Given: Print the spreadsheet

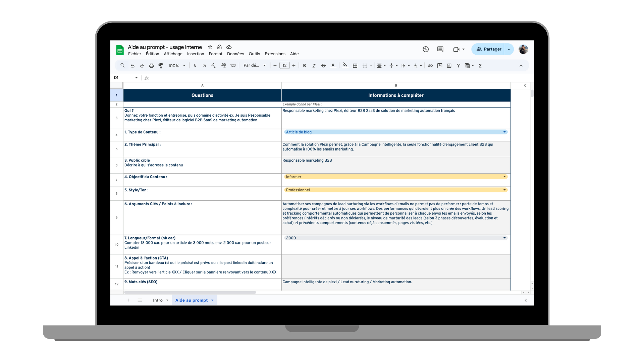Looking at the screenshot, I should [151, 66].
